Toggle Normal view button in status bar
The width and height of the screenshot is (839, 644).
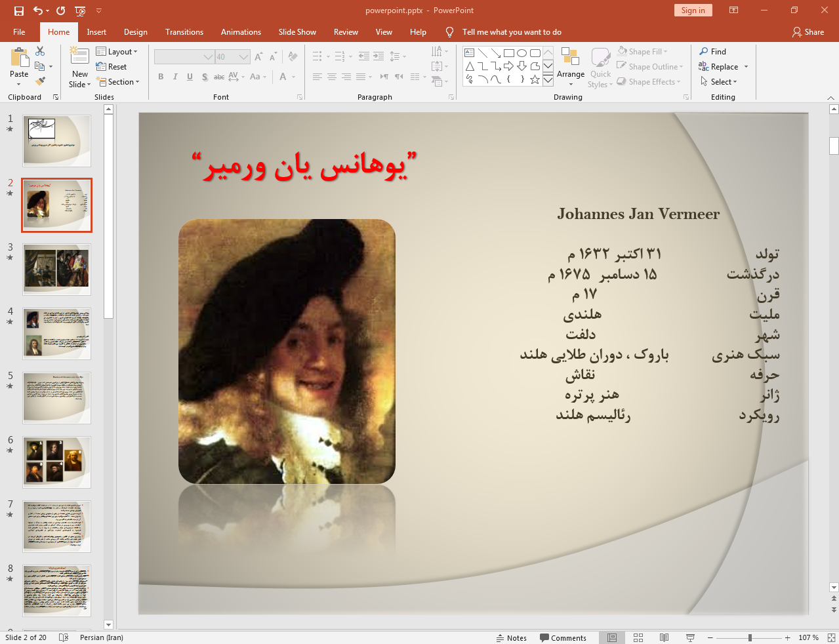611,637
